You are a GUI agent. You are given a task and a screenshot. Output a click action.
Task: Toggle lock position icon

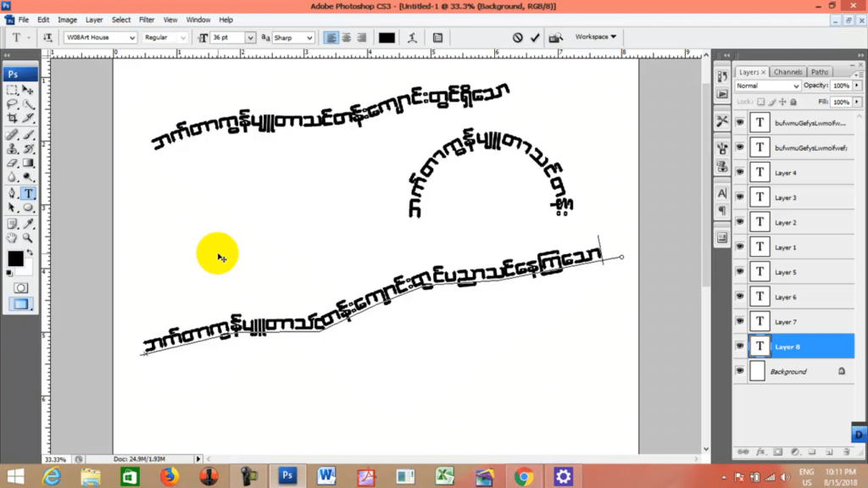pyautogui.click(x=782, y=102)
